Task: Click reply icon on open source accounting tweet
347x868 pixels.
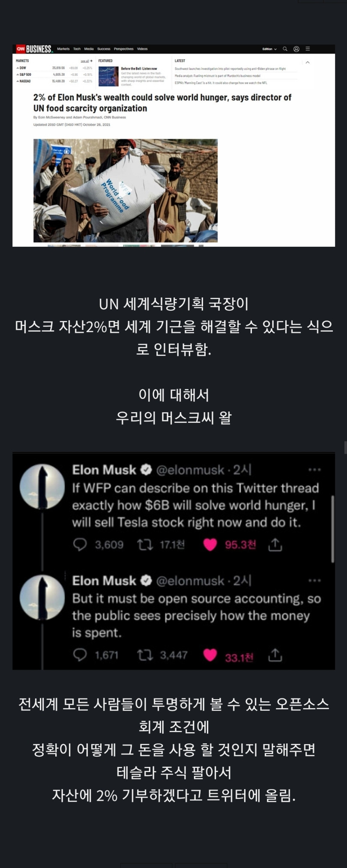Action: [80, 655]
